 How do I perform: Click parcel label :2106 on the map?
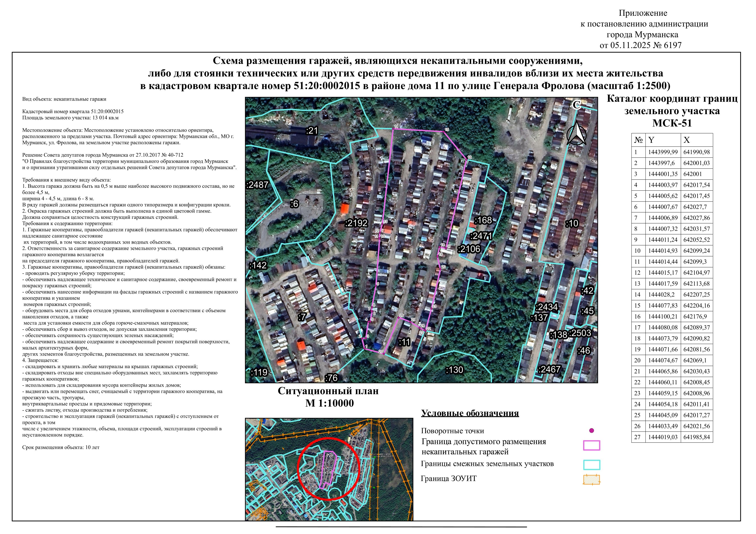[469, 249]
